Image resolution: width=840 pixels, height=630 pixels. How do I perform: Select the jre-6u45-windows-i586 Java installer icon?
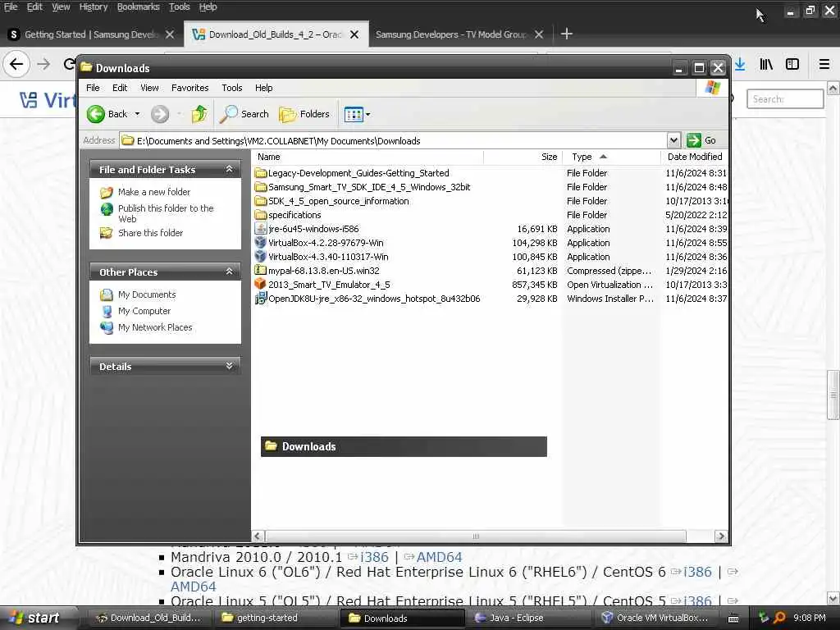click(x=260, y=228)
